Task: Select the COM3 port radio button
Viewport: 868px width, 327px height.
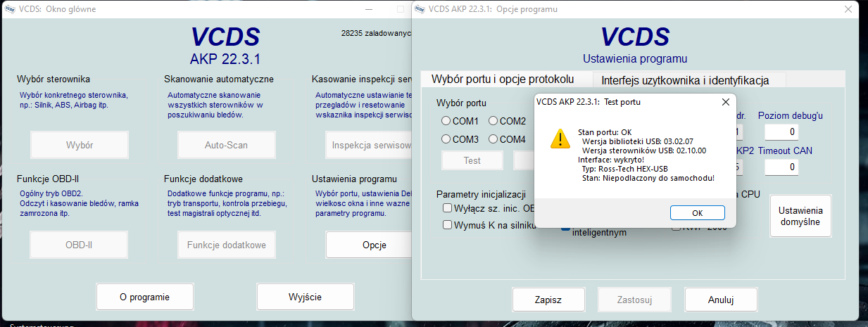Action: coord(446,139)
